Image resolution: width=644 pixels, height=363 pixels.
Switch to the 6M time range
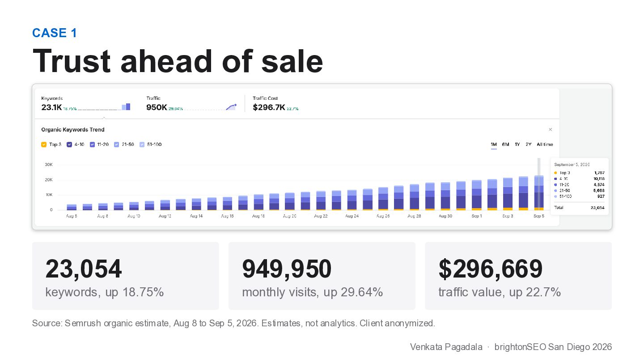pos(505,145)
